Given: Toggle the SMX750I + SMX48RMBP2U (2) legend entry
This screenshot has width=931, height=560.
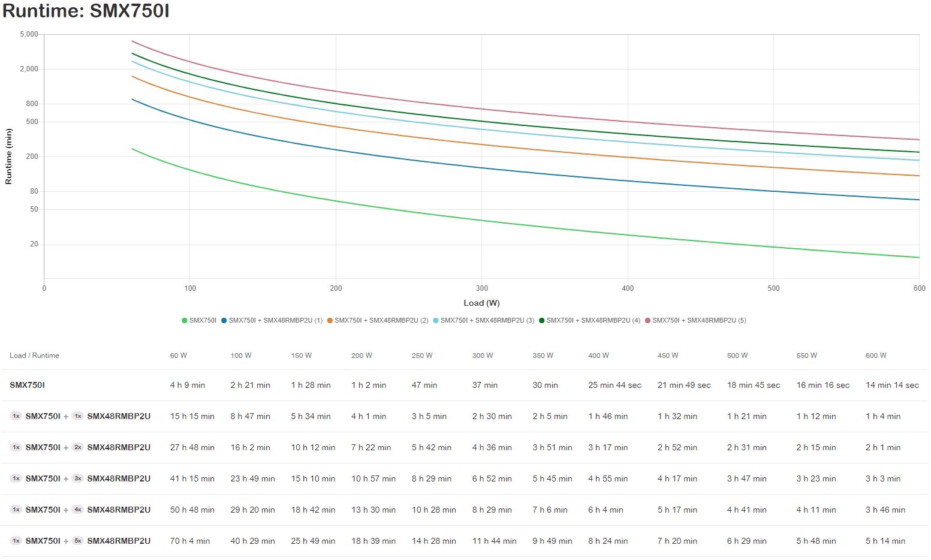Looking at the screenshot, I should 378,321.
